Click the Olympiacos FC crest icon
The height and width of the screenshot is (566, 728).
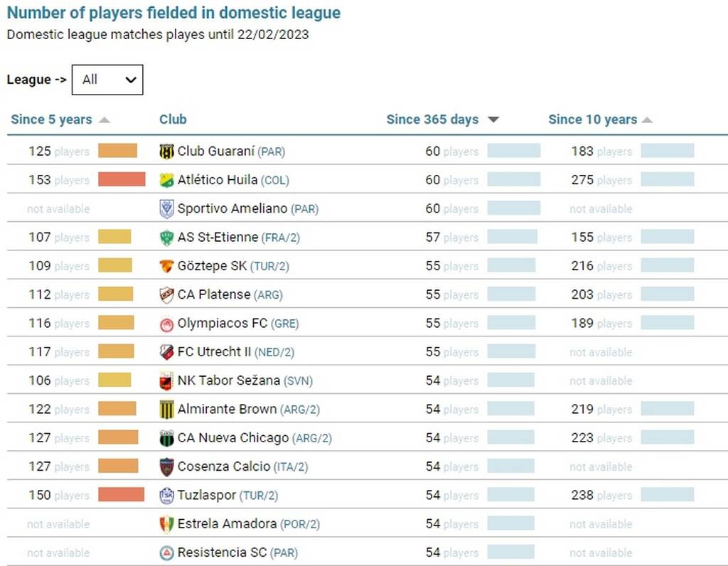pyautogui.click(x=166, y=324)
